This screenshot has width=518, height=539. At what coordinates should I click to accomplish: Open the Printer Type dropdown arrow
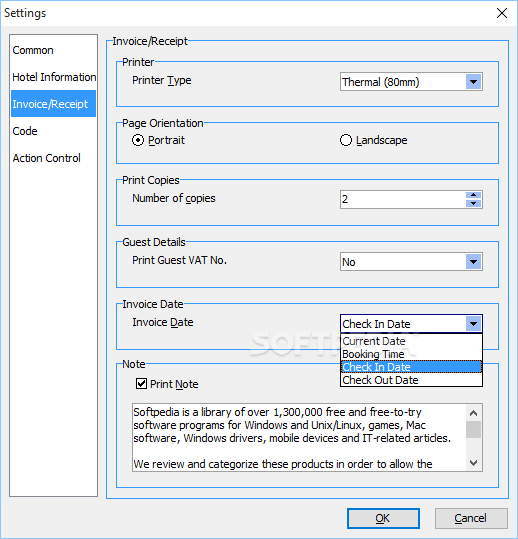pyautogui.click(x=473, y=82)
